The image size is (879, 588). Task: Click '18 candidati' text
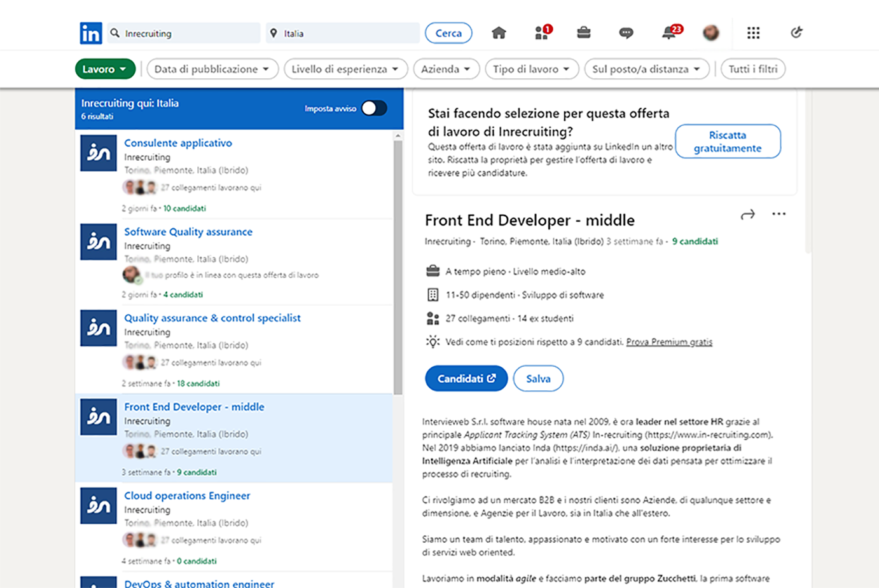(198, 383)
